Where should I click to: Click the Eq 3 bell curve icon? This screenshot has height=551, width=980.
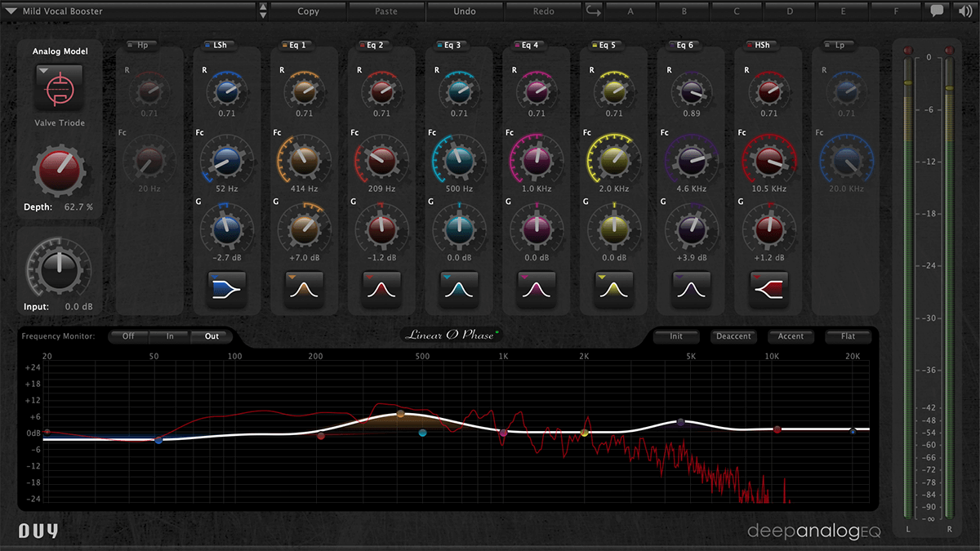(458, 289)
